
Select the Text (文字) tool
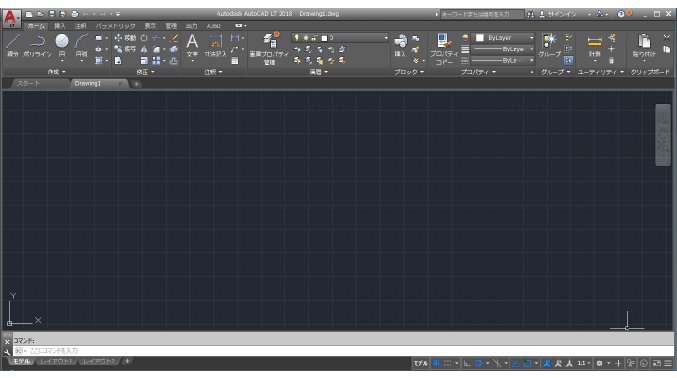click(x=192, y=46)
